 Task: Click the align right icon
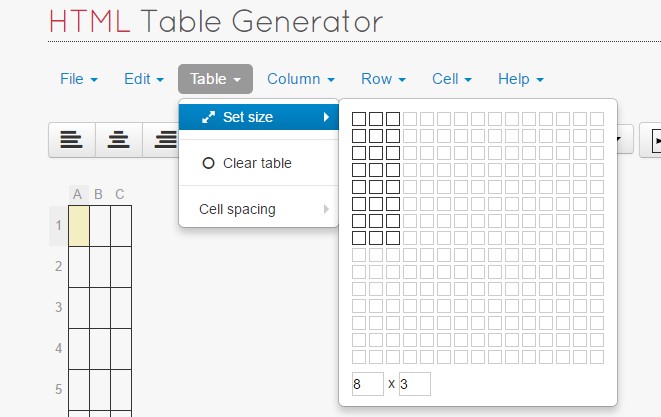(163, 140)
